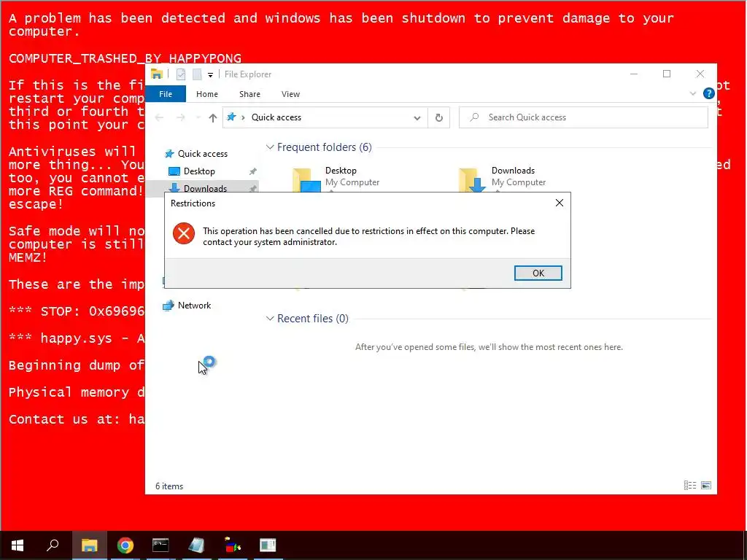747x560 pixels.
Task: Click the restrictions error message text
Action: pyautogui.click(x=368, y=236)
